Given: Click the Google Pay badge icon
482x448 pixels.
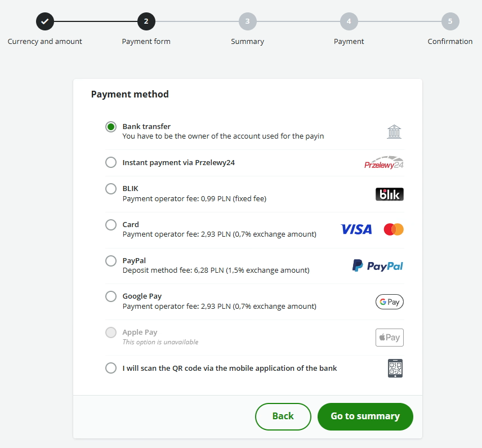Looking at the screenshot, I should [389, 302].
